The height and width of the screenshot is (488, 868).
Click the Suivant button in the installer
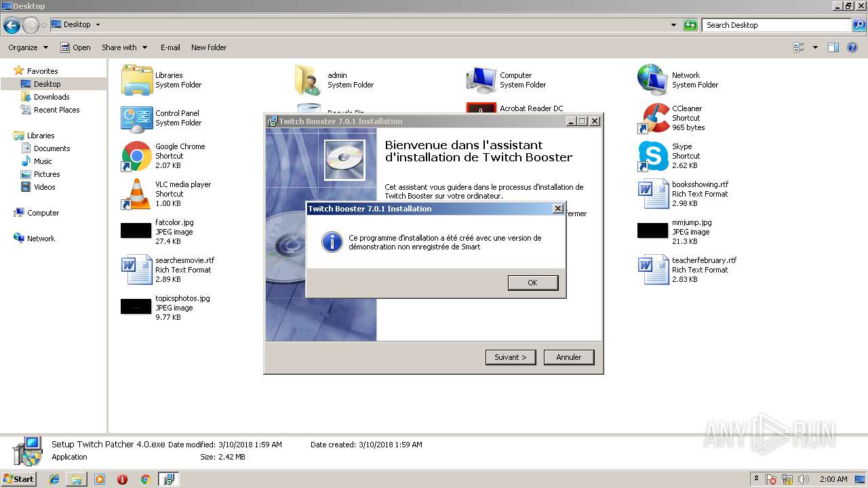tap(511, 357)
